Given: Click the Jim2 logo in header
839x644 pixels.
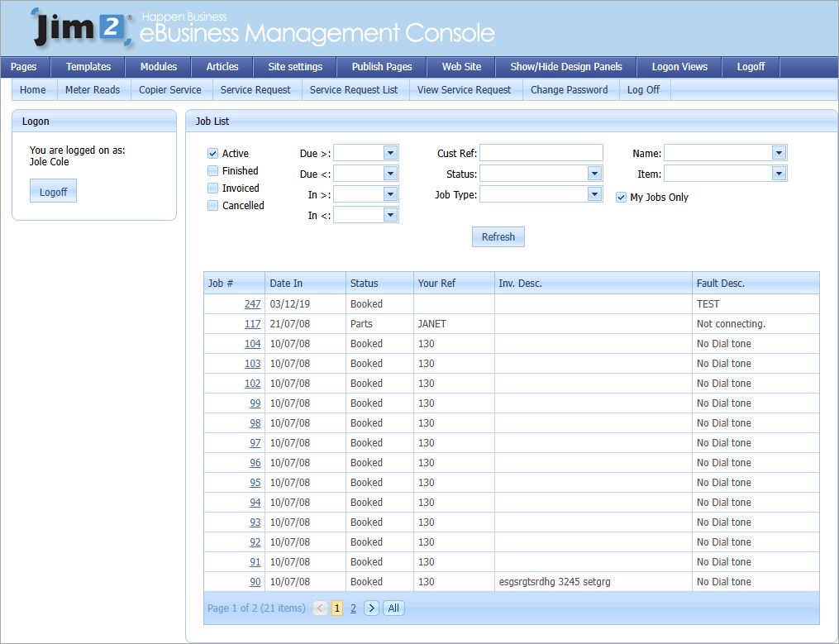Looking at the screenshot, I should (81, 28).
